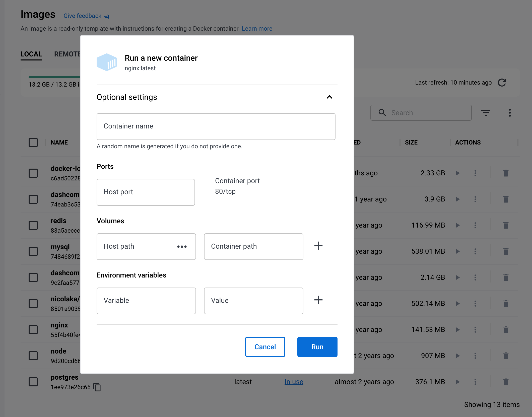Switch to the REMOTE tab
The image size is (532, 417).
pos(67,54)
